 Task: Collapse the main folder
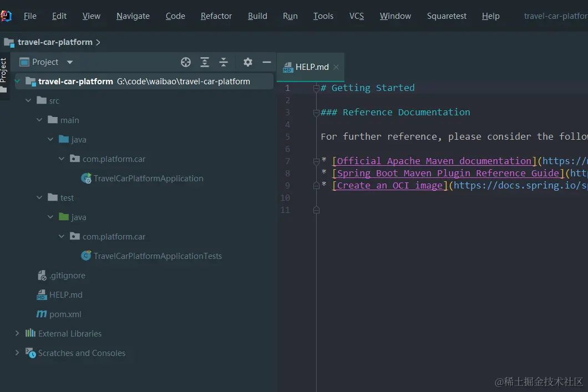tap(39, 120)
